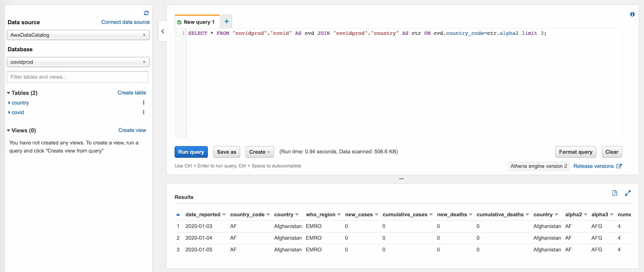Switch to the New query 1 tab

tap(199, 22)
